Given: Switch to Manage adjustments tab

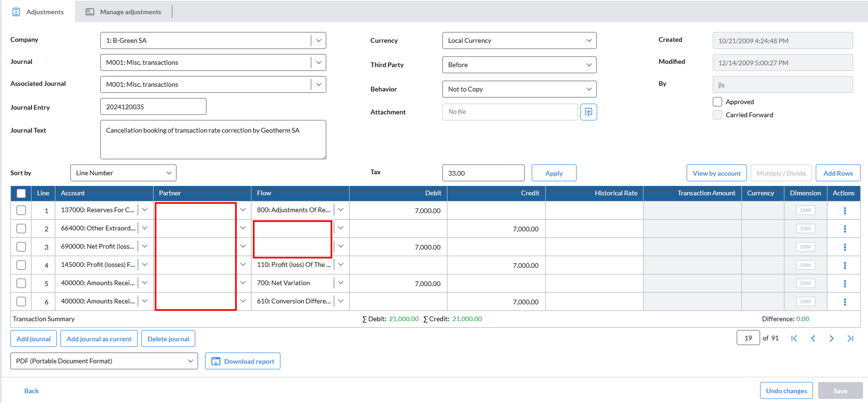Looking at the screenshot, I should (x=123, y=12).
